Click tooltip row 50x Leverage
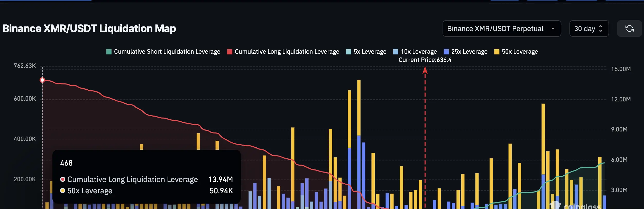The height and width of the screenshot is (209, 644). [146, 191]
